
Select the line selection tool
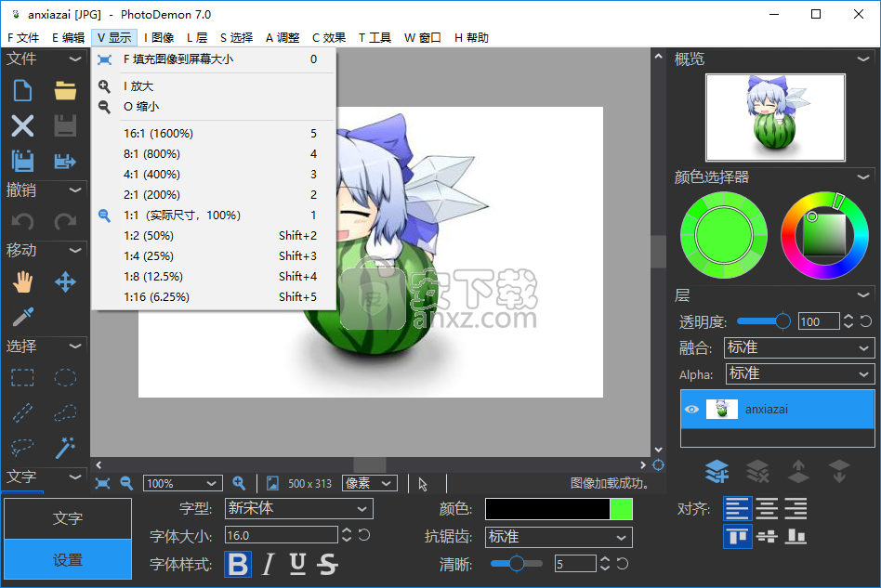(22, 412)
